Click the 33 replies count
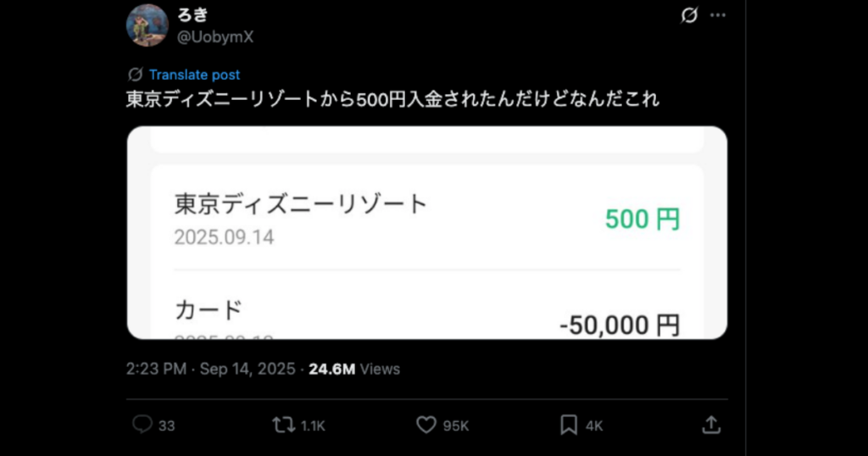 (x=167, y=425)
